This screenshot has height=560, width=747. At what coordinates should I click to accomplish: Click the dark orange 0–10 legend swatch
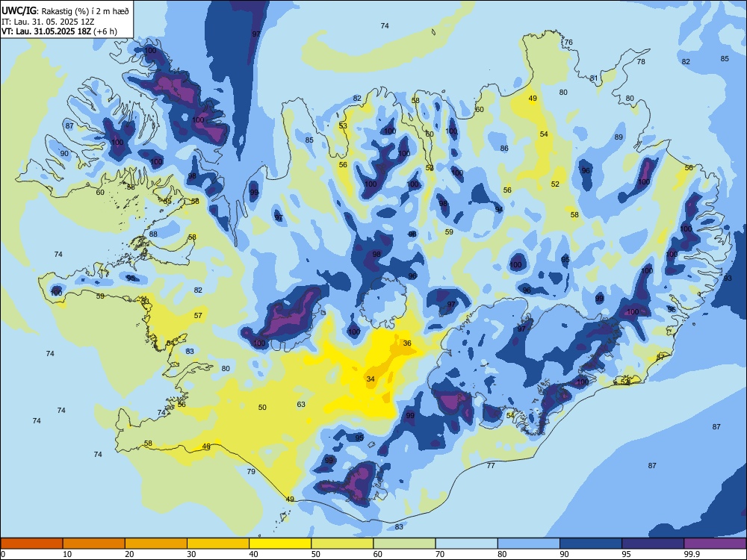[32, 544]
